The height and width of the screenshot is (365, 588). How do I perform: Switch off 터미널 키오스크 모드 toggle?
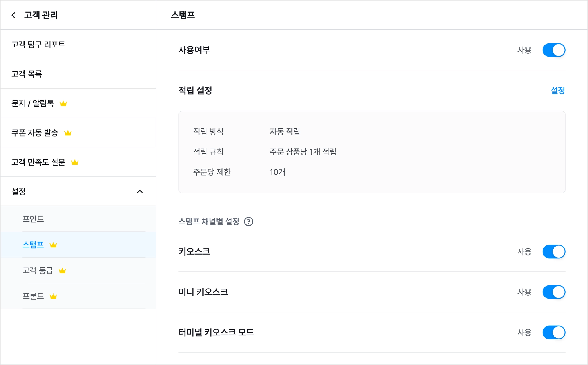point(554,332)
